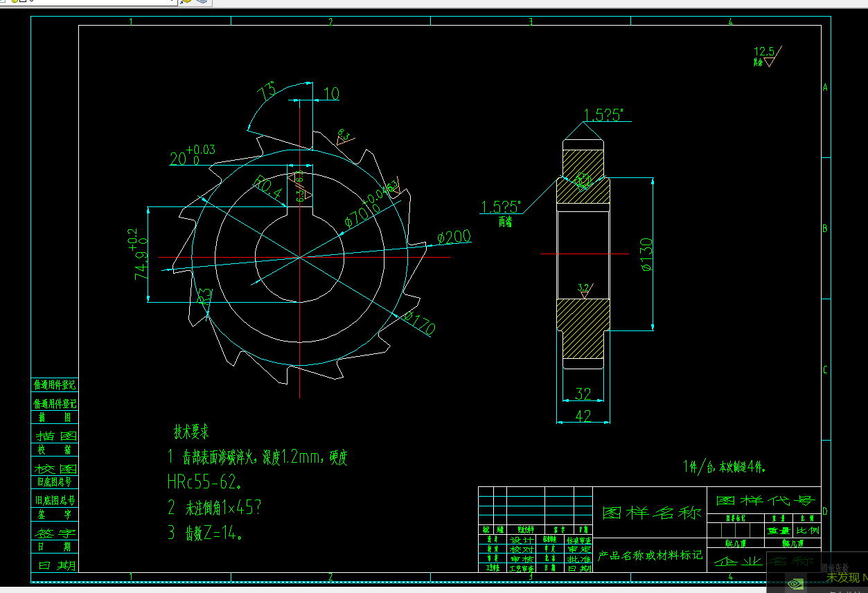Select the '32' width dimension
This screenshot has width=868, height=593.
(583, 393)
